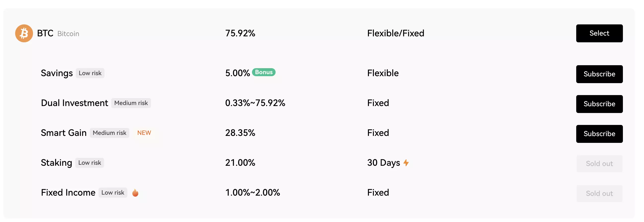Screen dimensions: 644x222
Task: Click the Low risk tag beside Savings
Action: 90,73
